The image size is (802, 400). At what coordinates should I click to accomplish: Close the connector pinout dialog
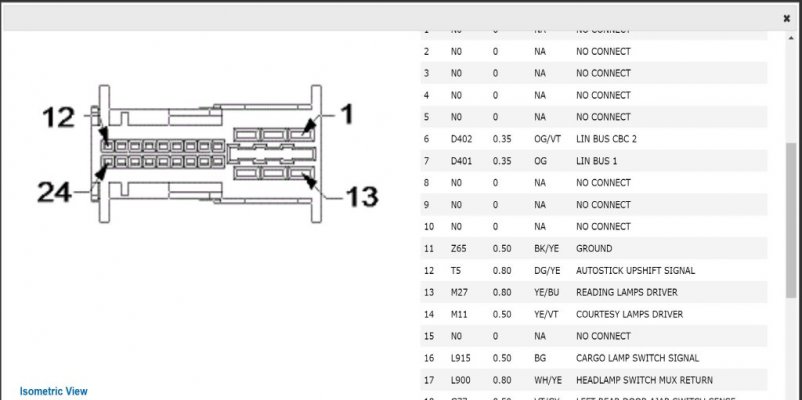(786, 19)
